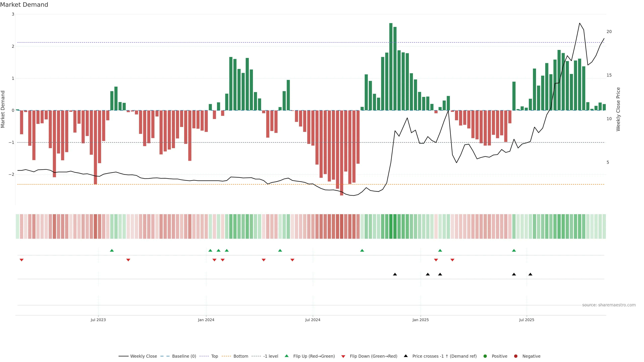Screen dimensions: 644x362
Task: Click the black price-cross marker right of Jul 2025
Action: [x=530, y=274]
